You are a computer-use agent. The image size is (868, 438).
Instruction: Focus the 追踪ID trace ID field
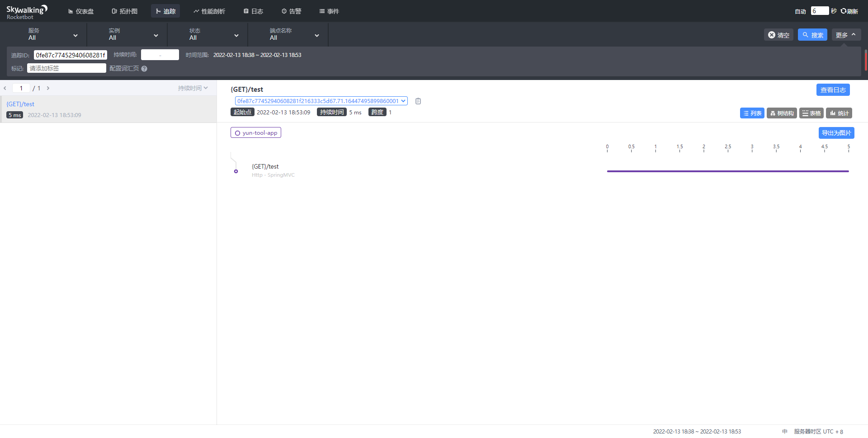tap(70, 55)
